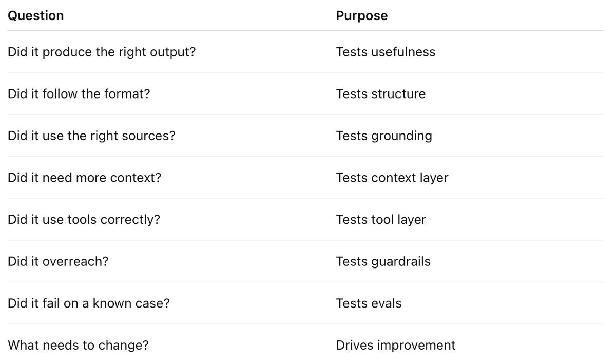
Task: Click the 'Tests structure' cell
Action: click(x=381, y=94)
